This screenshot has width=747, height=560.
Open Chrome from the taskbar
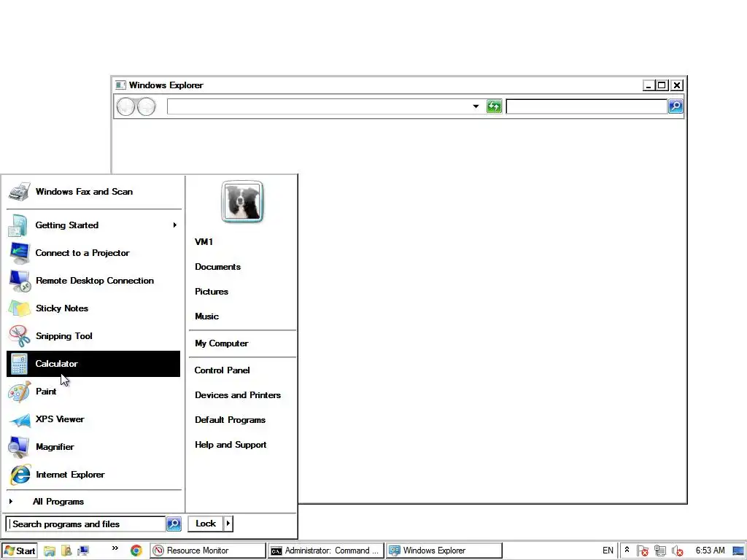[x=136, y=551]
